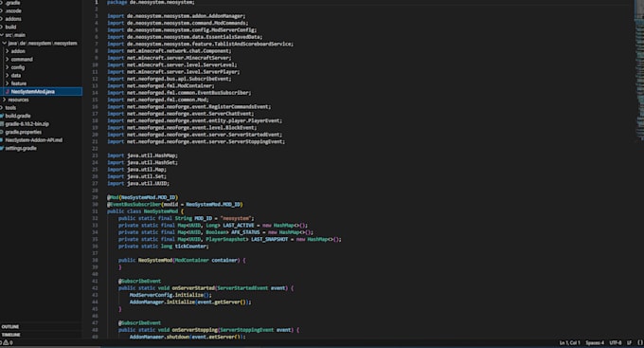Place cursor on 'import java.util.HashMap;' line
644x348 pixels.
[x=142, y=156]
